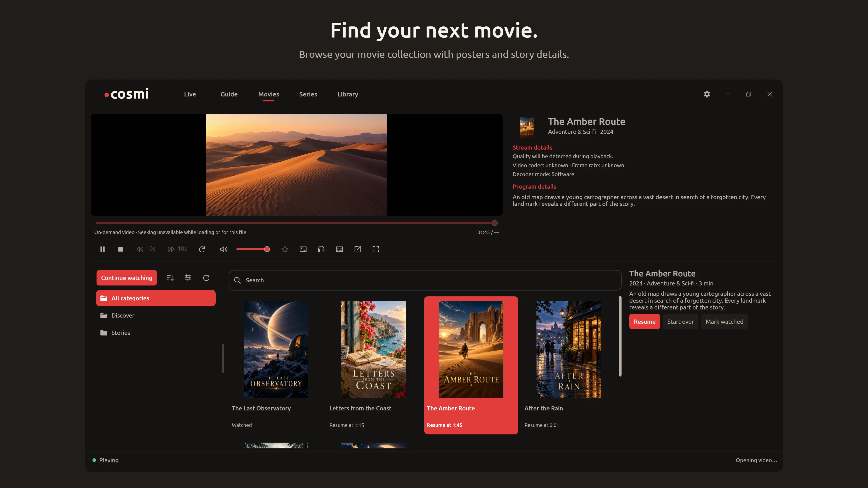Viewport: 868px width, 488px height.
Task: Reload the stream from the player controls
Action: 202,249
